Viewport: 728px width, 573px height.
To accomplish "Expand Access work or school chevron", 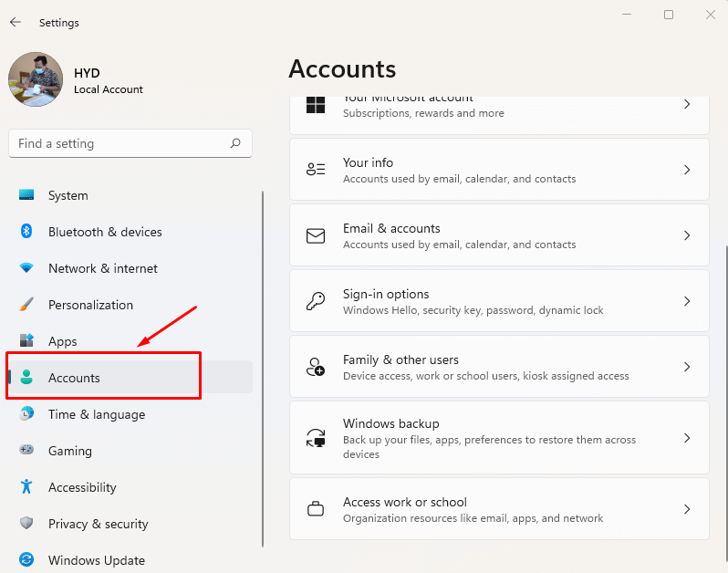I will click(687, 509).
